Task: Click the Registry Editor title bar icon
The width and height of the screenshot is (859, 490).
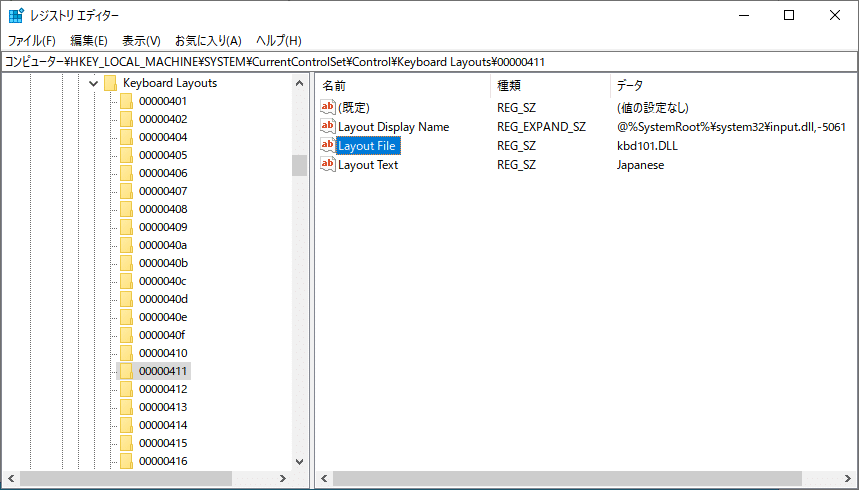Action: (16, 15)
